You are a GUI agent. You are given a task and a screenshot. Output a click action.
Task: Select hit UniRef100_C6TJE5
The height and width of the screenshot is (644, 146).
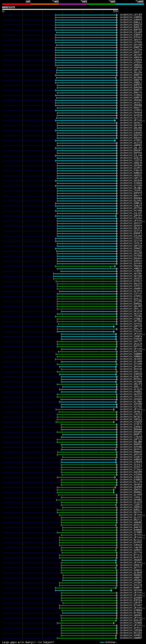[131, 15]
